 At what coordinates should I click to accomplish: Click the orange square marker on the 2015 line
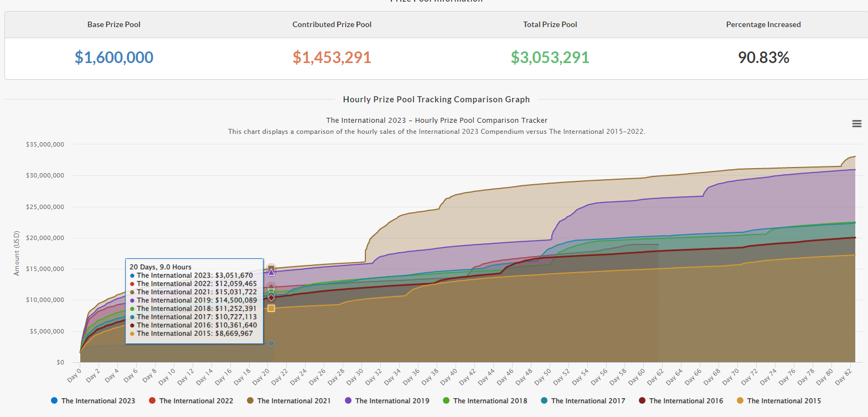[x=271, y=308]
